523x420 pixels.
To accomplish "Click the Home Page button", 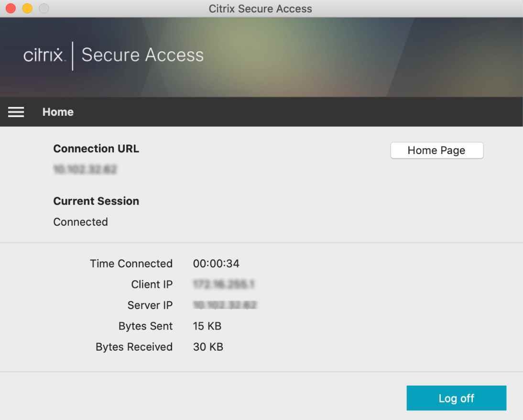I will (x=436, y=151).
